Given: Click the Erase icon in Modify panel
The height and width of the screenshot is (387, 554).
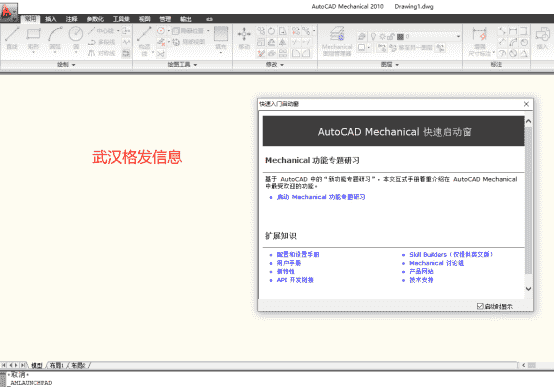Looking at the screenshot, I should point(261,53).
